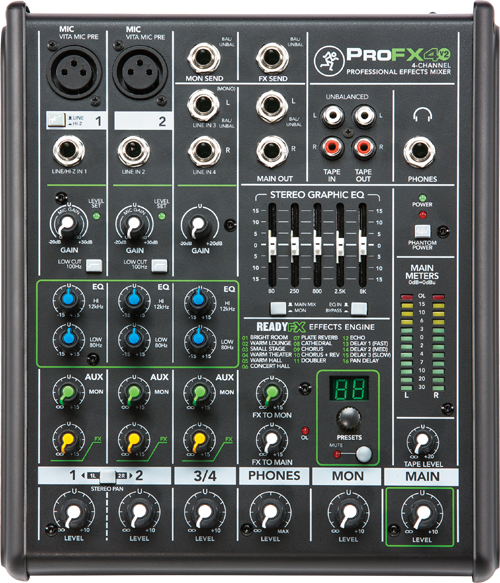Toggle channel 2 LOW CUT 100Hz button
The width and height of the screenshot is (500, 583).
click(159, 265)
